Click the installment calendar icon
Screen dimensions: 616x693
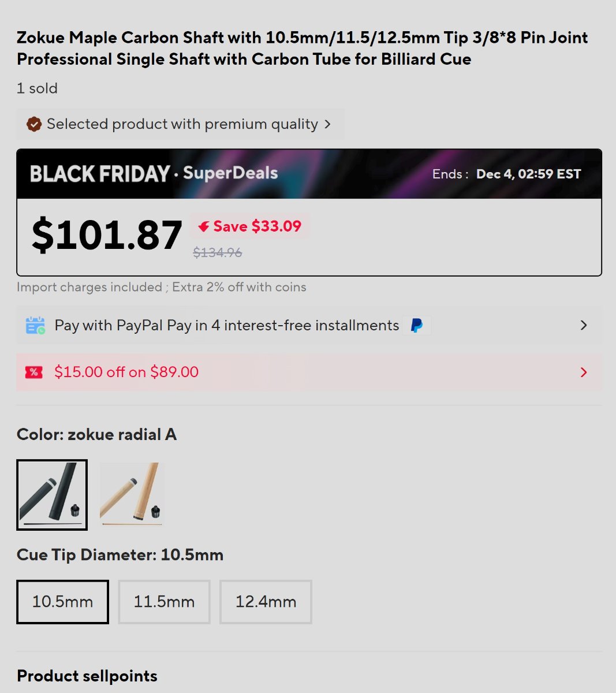(x=35, y=326)
